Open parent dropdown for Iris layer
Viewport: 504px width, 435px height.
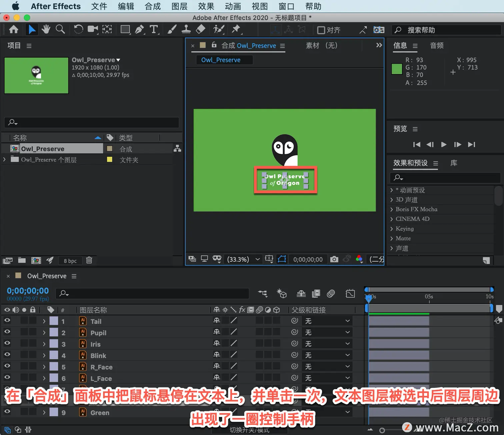(327, 344)
